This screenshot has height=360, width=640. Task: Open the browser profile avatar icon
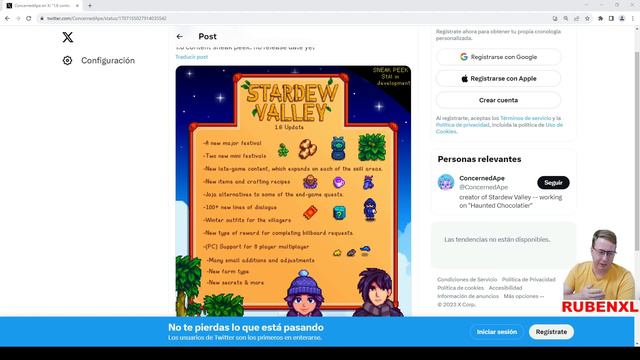[x=622, y=18]
